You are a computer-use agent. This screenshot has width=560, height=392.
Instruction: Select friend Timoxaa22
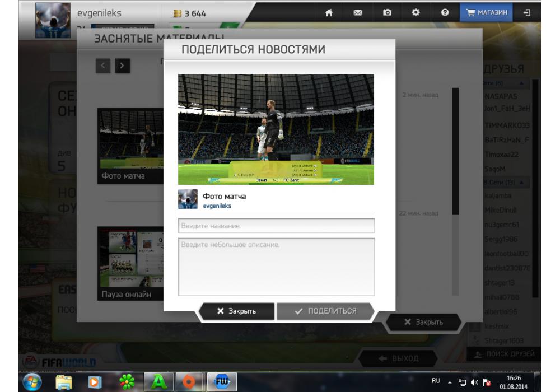(501, 155)
